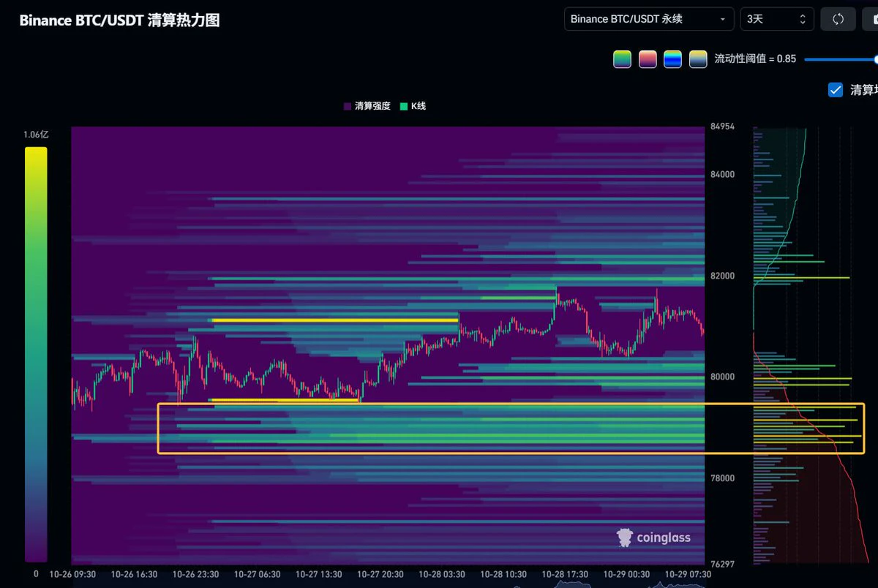Select the cyan-blue rainbow color scheme swatch
Screen dimensions: 878x588
(x=672, y=59)
